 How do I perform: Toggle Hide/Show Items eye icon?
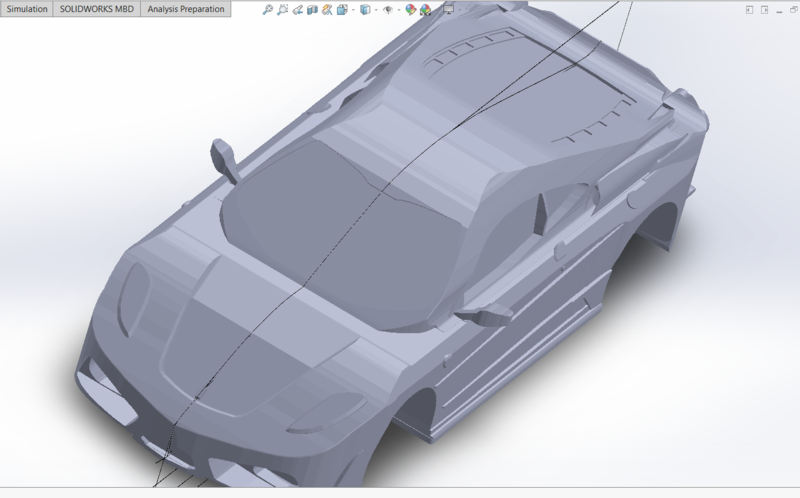387,10
